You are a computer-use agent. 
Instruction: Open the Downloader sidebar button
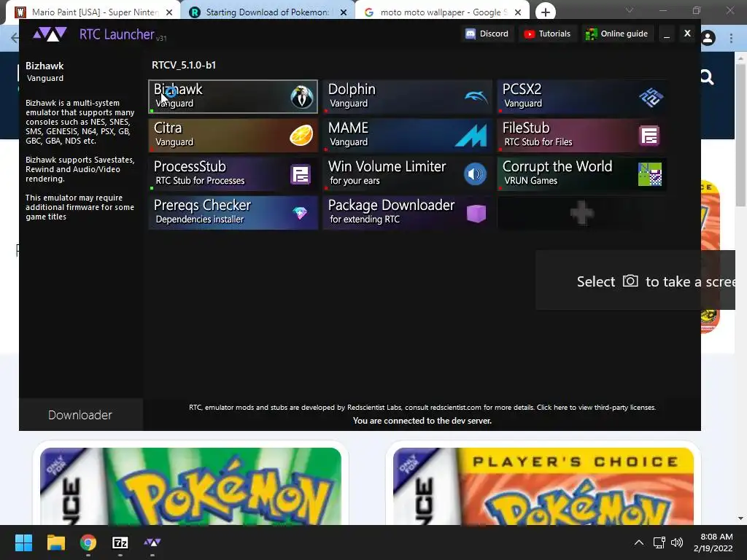point(80,415)
